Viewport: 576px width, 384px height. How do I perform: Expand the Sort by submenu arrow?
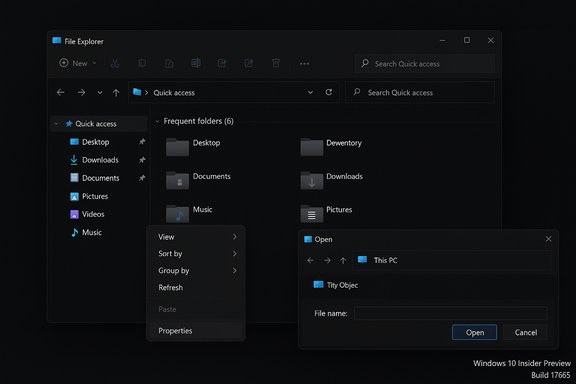[x=234, y=254]
